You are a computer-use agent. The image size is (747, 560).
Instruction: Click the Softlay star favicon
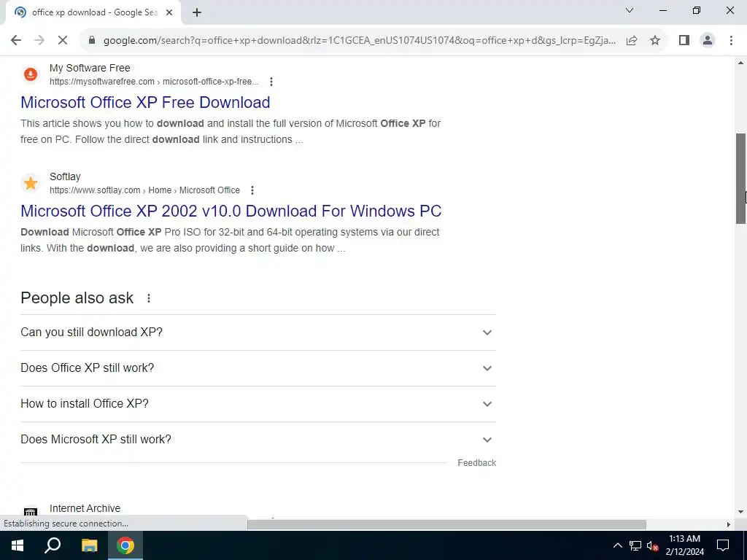31,183
